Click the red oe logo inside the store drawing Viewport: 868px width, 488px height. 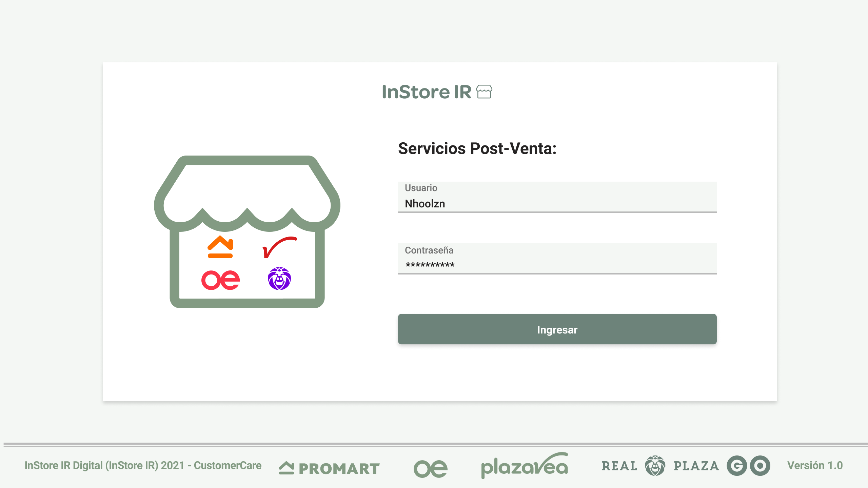220,279
